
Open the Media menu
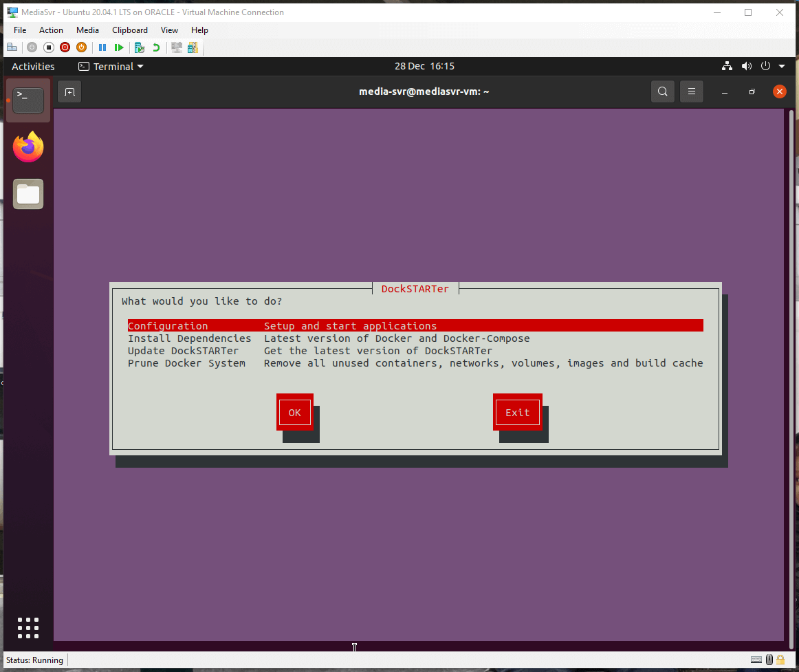(x=87, y=30)
